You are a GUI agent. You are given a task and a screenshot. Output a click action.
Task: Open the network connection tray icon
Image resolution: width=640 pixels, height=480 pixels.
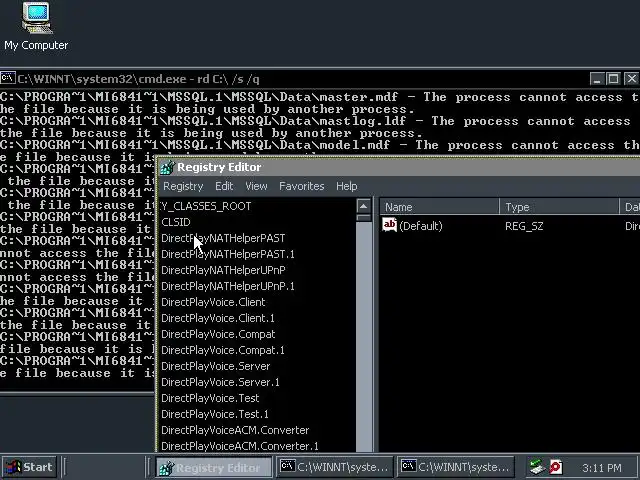tap(537, 467)
